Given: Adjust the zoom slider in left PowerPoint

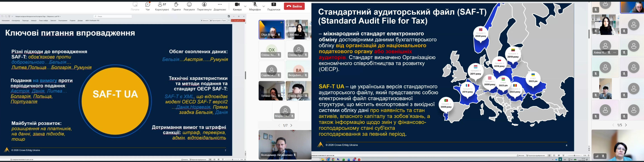Looking at the screenshot, I should tap(233, 159).
